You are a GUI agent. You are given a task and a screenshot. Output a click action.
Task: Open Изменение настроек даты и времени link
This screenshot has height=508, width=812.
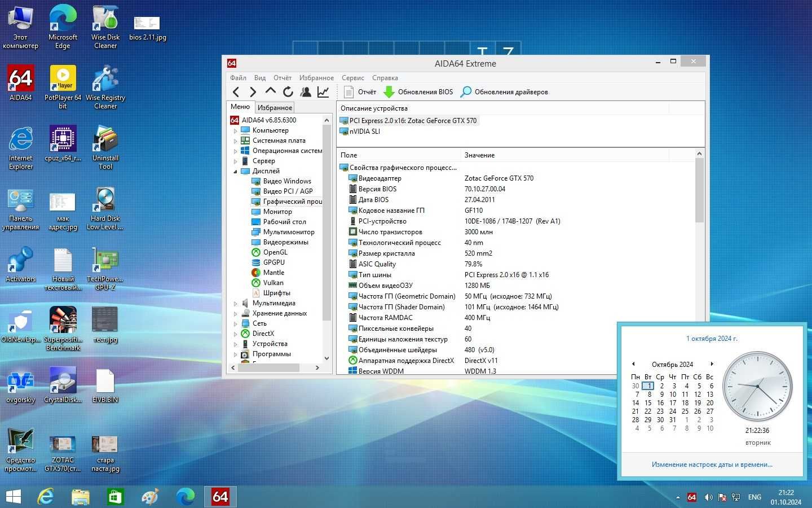click(712, 465)
